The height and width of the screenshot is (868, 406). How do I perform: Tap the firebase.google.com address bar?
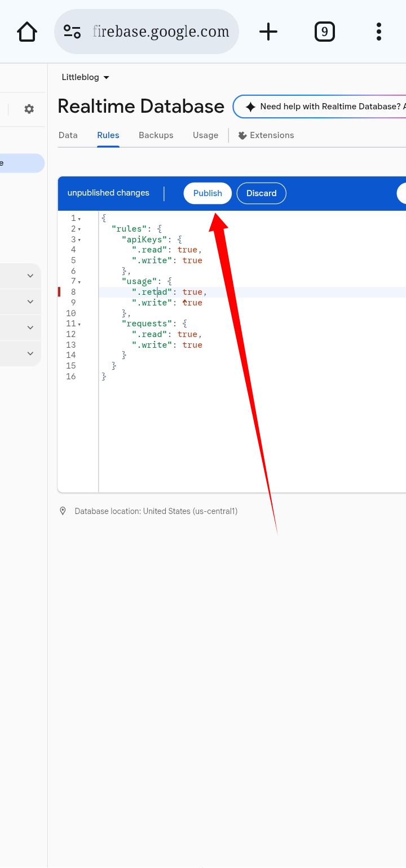click(x=147, y=32)
